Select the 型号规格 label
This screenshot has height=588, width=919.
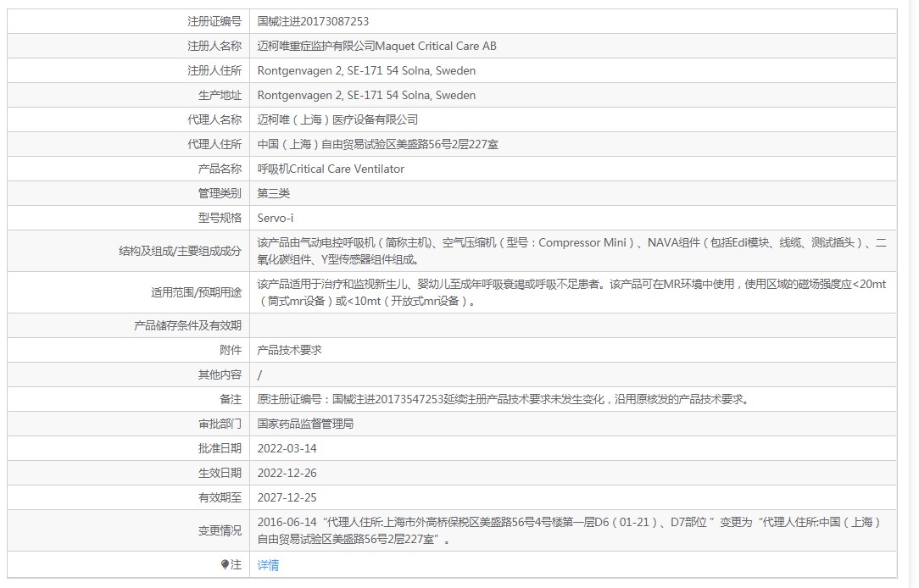[220, 219]
